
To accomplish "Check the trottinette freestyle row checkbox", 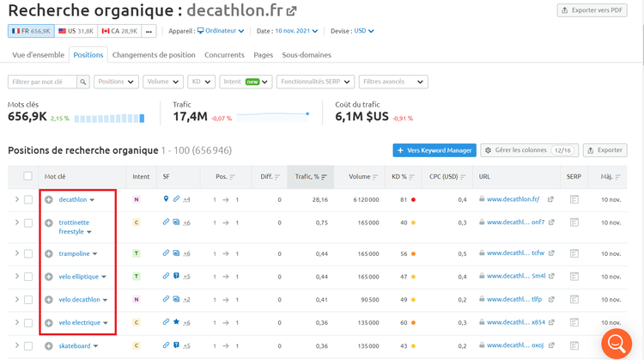I will [x=28, y=223].
